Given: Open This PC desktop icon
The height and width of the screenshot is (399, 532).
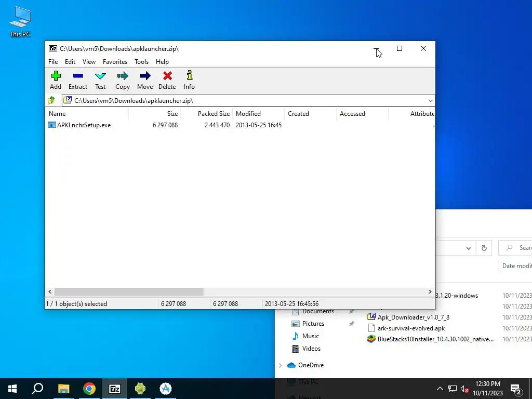Looking at the screenshot, I should tap(20, 21).
